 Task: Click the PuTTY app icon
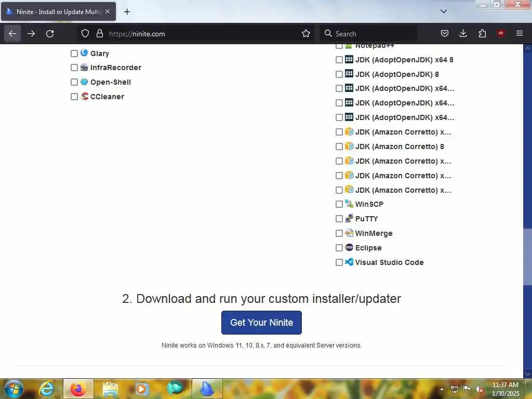349,218
